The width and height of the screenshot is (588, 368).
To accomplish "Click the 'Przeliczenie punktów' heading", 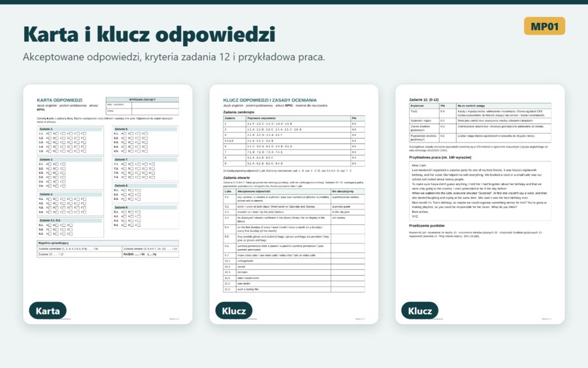I will point(427,226).
